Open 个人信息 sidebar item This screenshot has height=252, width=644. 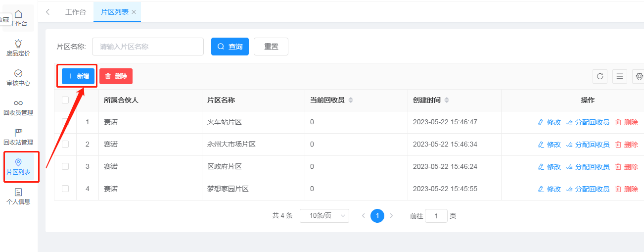[18, 197]
